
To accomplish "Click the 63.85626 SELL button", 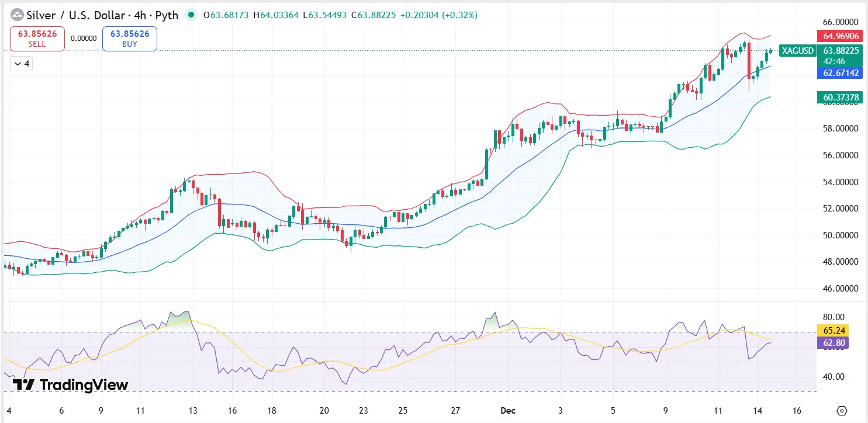I will click(37, 38).
